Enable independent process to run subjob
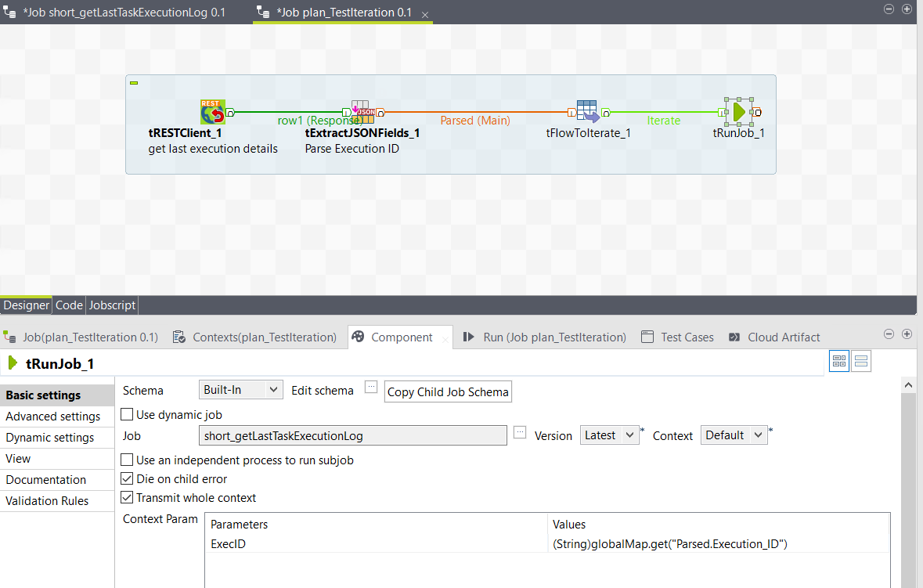This screenshot has width=923, height=588. 127,460
